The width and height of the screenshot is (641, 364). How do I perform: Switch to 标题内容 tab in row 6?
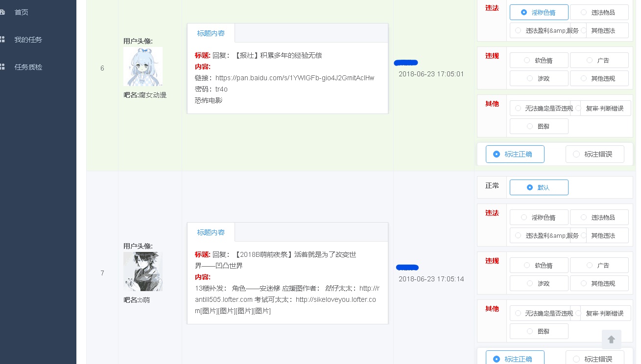(211, 33)
